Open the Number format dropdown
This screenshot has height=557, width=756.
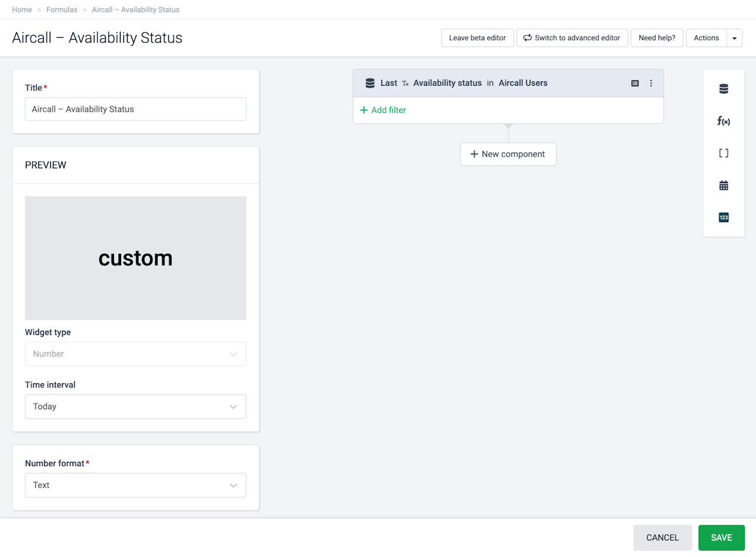coord(135,485)
